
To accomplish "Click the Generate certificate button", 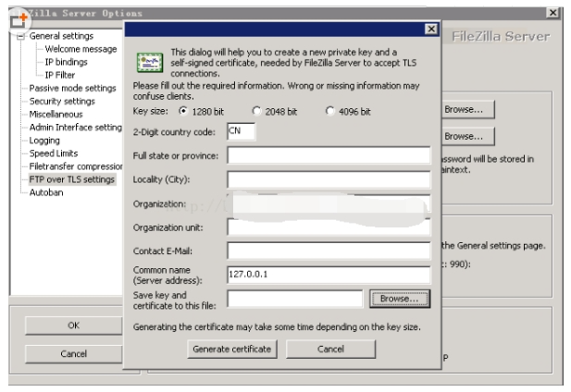I will (x=231, y=349).
